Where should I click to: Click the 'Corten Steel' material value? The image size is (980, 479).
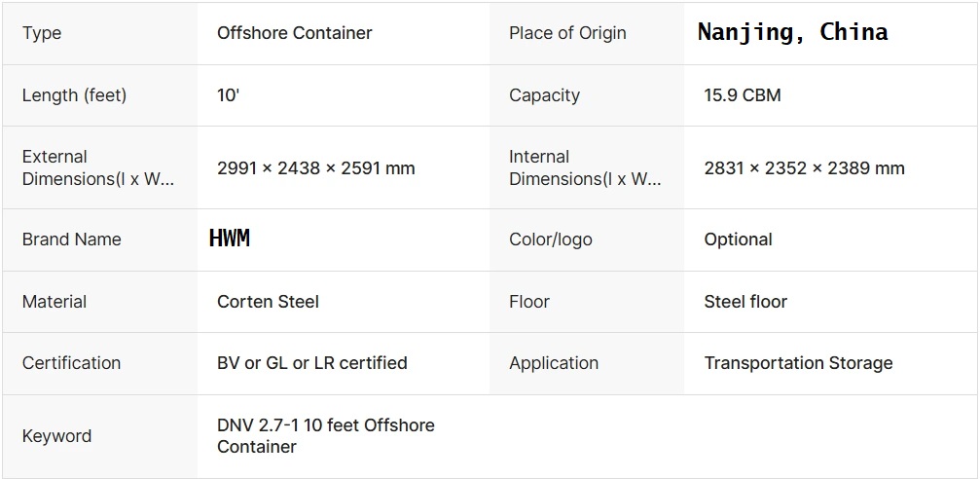(x=268, y=302)
